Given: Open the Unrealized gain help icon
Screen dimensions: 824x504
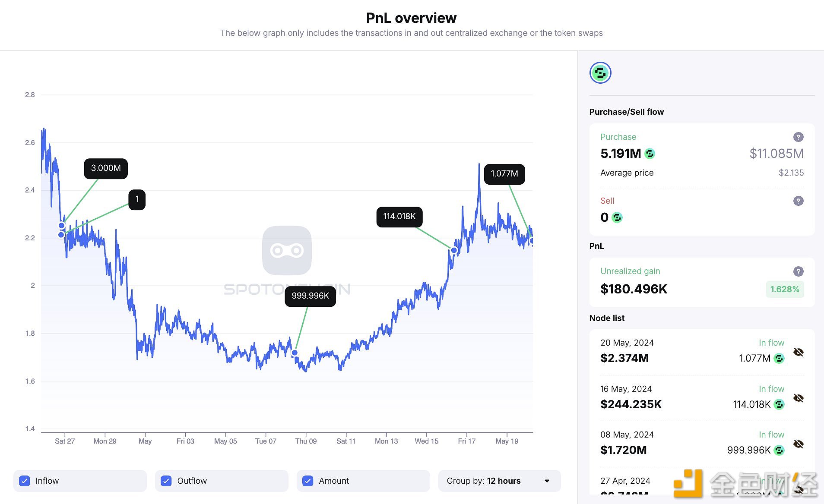Looking at the screenshot, I should (x=798, y=271).
